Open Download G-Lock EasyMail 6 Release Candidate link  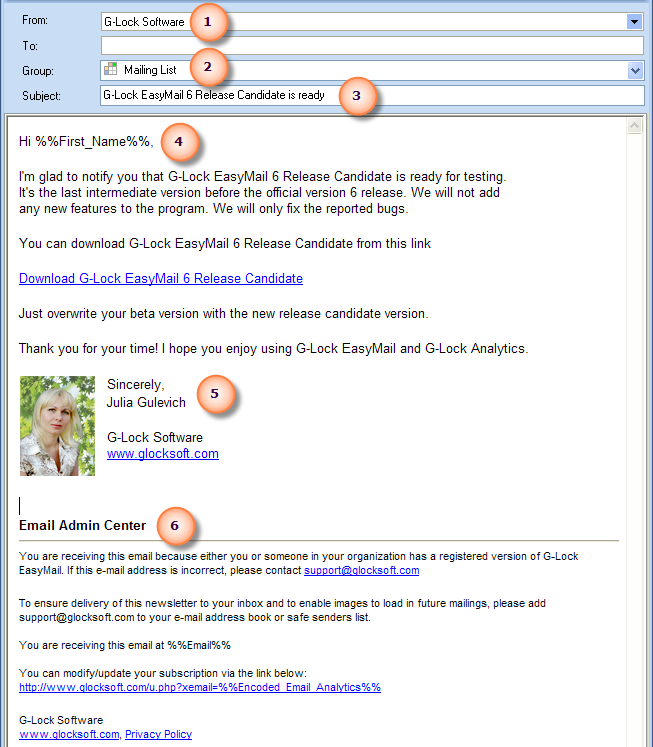tap(161, 278)
